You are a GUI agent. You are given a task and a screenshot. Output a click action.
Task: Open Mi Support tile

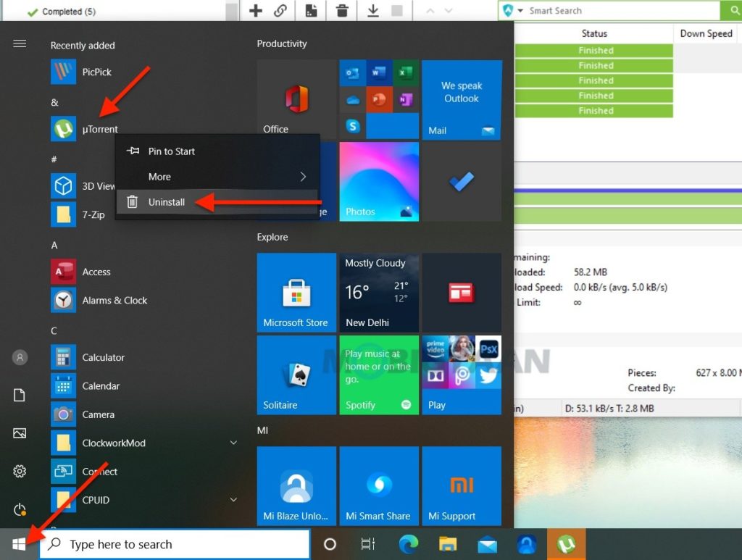(x=462, y=485)
